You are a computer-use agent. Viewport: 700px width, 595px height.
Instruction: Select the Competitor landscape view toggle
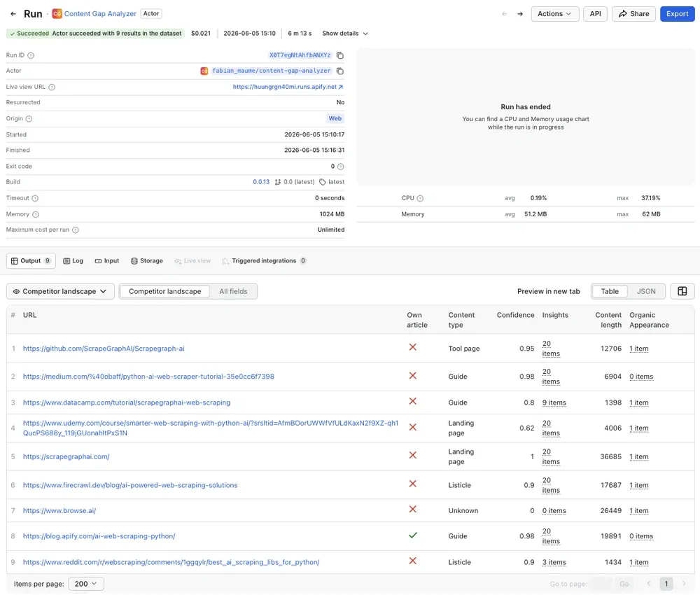point(164,291)
